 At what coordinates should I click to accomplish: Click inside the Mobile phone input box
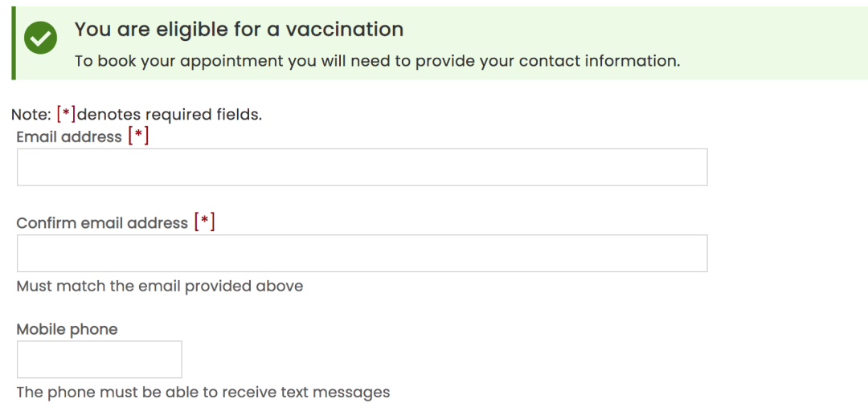[99, 359]
